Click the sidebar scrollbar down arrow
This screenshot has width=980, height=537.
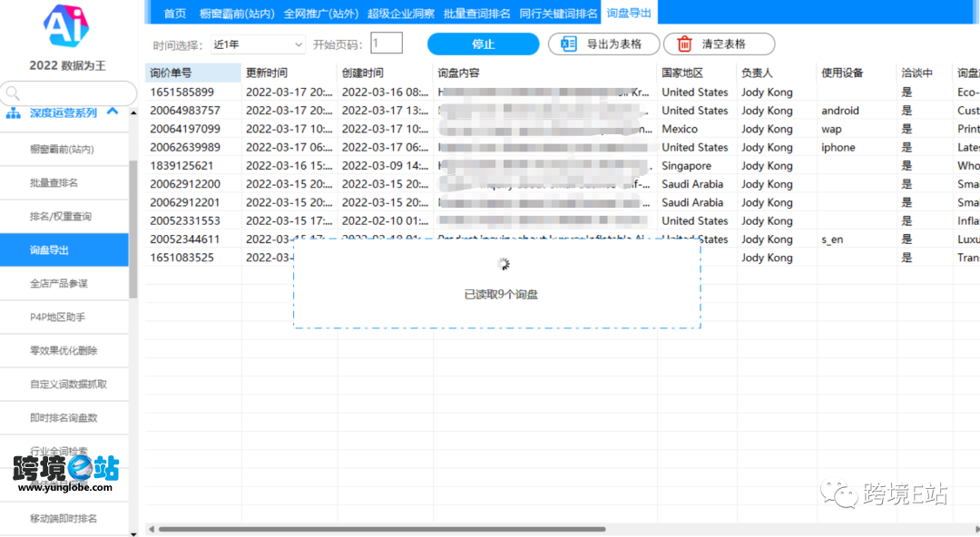pos(133,533)
